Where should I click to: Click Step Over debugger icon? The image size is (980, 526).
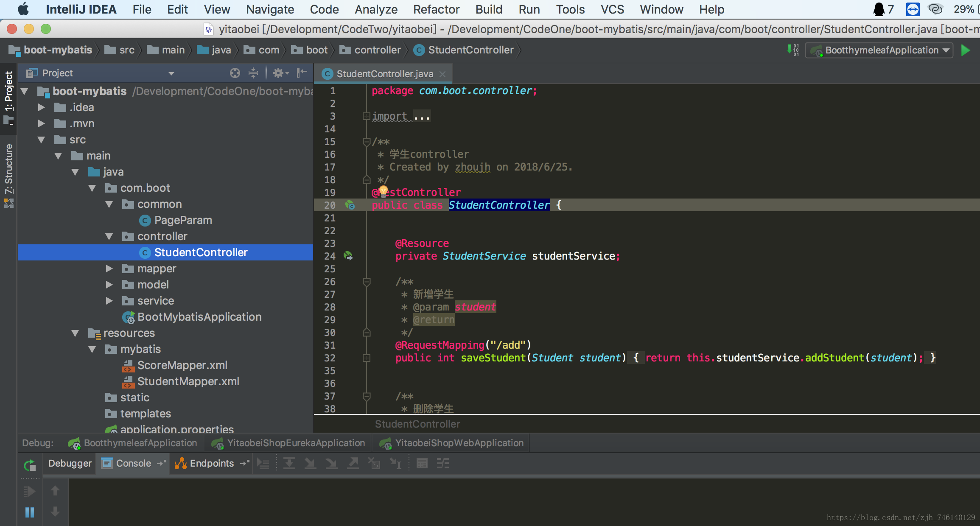[289, 464]
